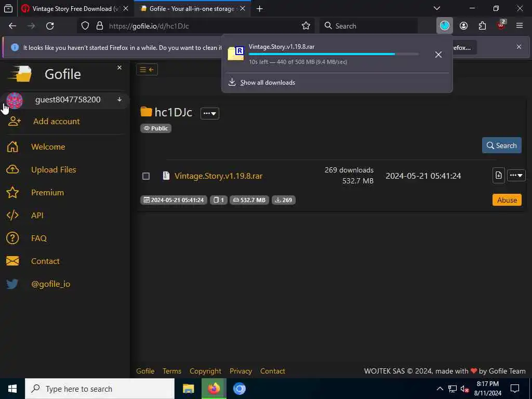Report with the Abuse button
Screen dimensions: 532x399
click(507, 200)
